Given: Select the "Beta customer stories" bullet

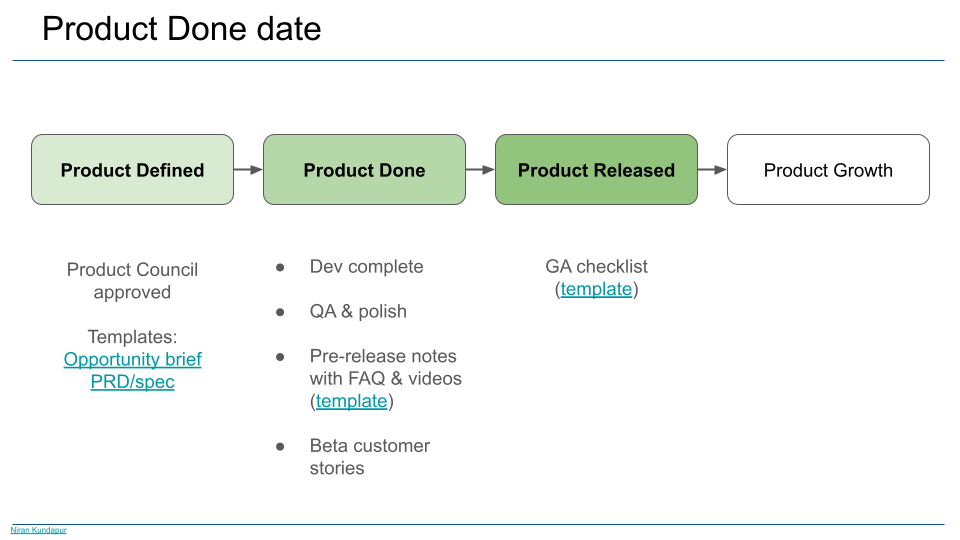Looking at the screenshot, I should [369, 456].
